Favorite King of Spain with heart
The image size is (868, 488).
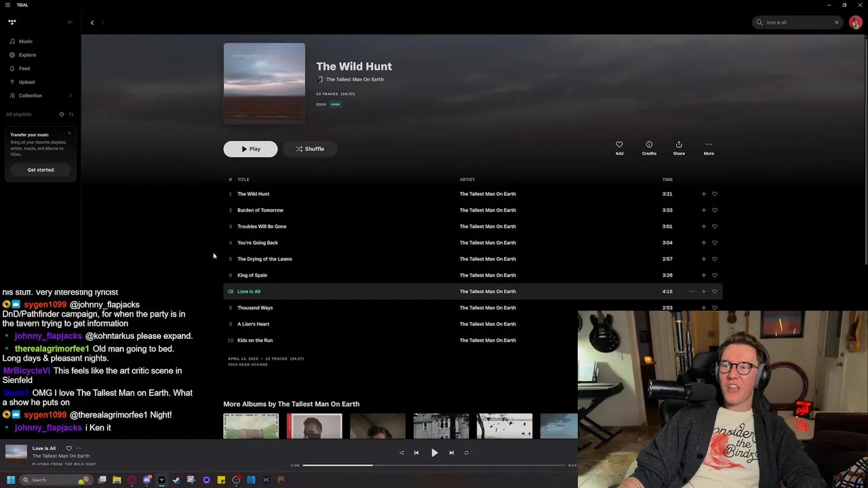pos(715,275)
